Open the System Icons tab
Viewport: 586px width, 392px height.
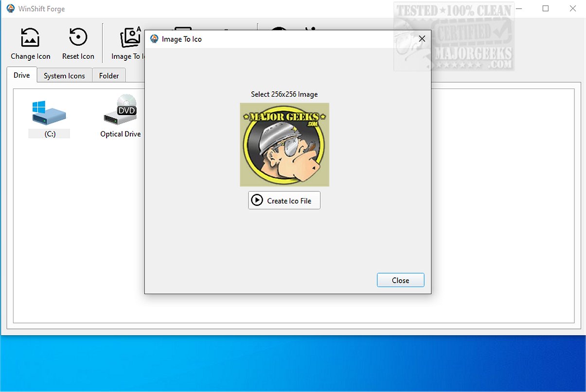[64, 76]
